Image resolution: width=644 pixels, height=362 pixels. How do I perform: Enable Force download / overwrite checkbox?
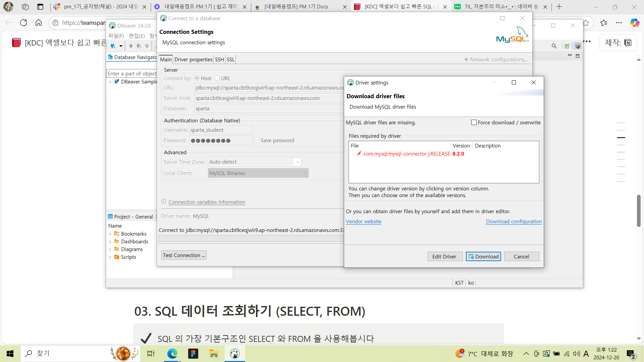tap(474, 123)
